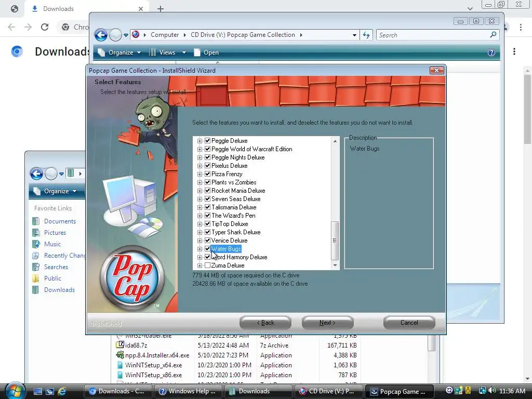Open the Chrome three-dot menu

pyautogui.click(x=521, y=27)
